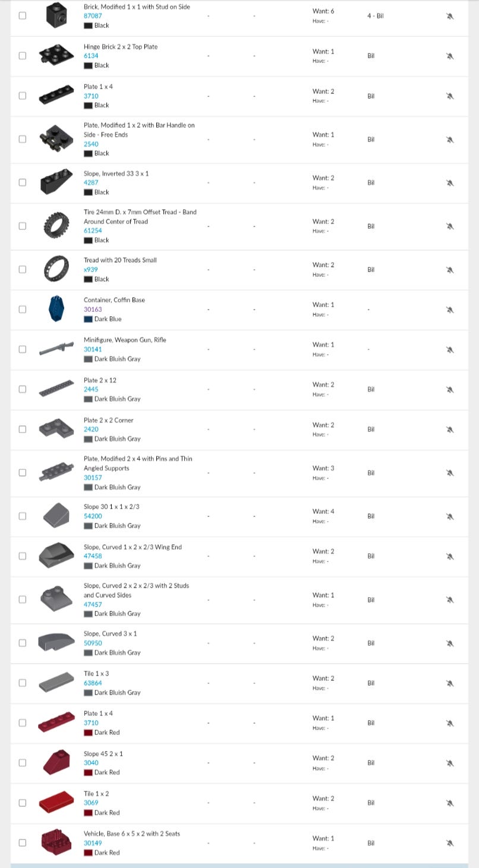The image size is (479, 868).
Task: Check the Plate 2 x 2 Corner row
Action: click(x=23, y=429)
